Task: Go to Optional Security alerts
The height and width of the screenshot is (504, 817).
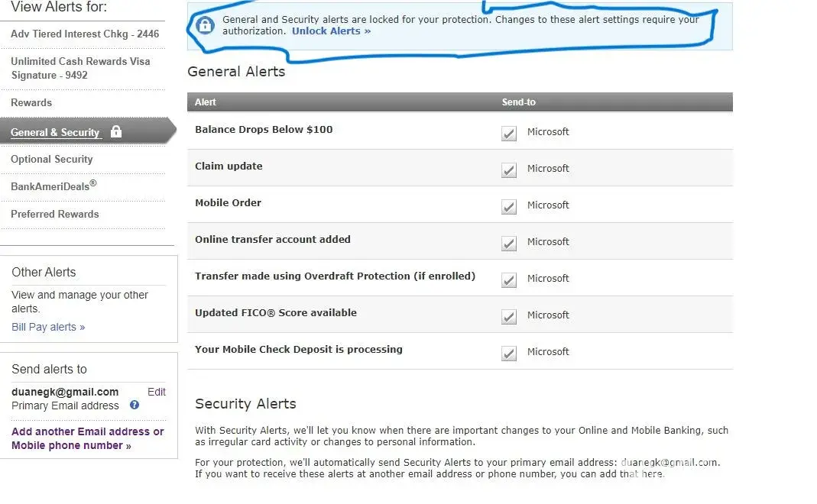Action: click(x=52, y=159)
